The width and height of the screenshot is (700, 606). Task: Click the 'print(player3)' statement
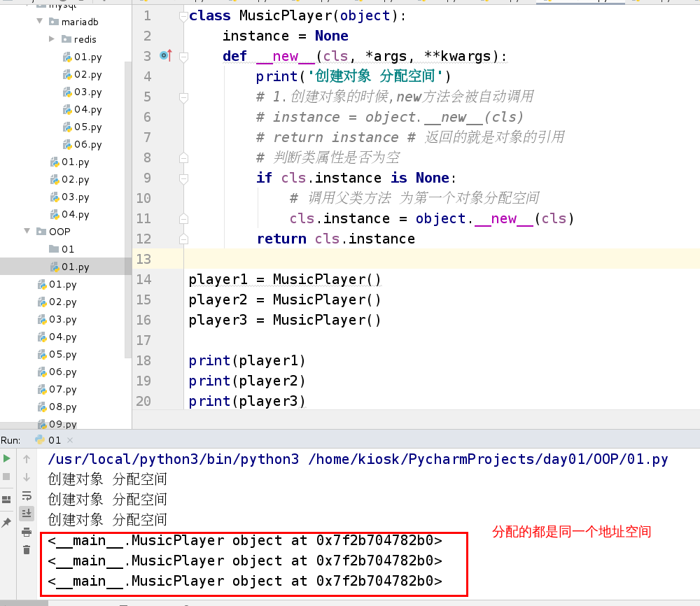pyautogui.click(x=247, y=401)
